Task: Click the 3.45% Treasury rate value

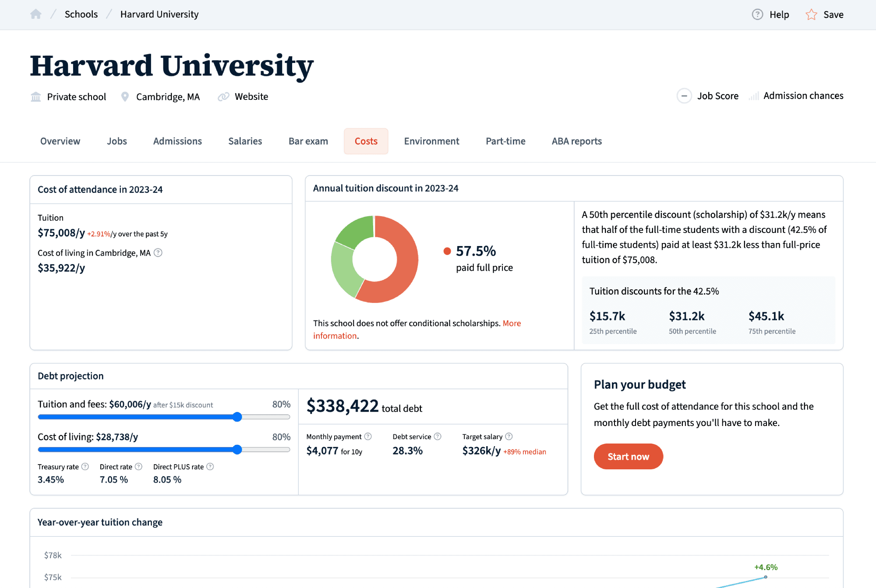Action: coord(51,480)
